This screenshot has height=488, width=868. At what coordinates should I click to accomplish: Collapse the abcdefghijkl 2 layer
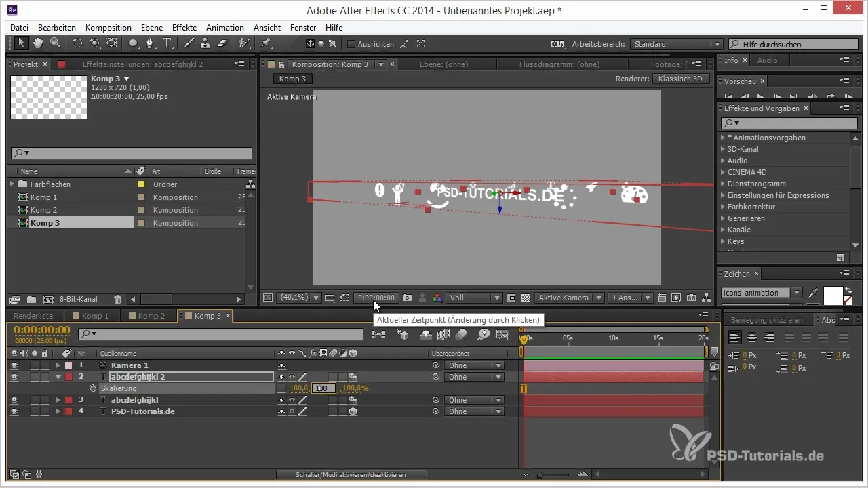tap(58, 377)
